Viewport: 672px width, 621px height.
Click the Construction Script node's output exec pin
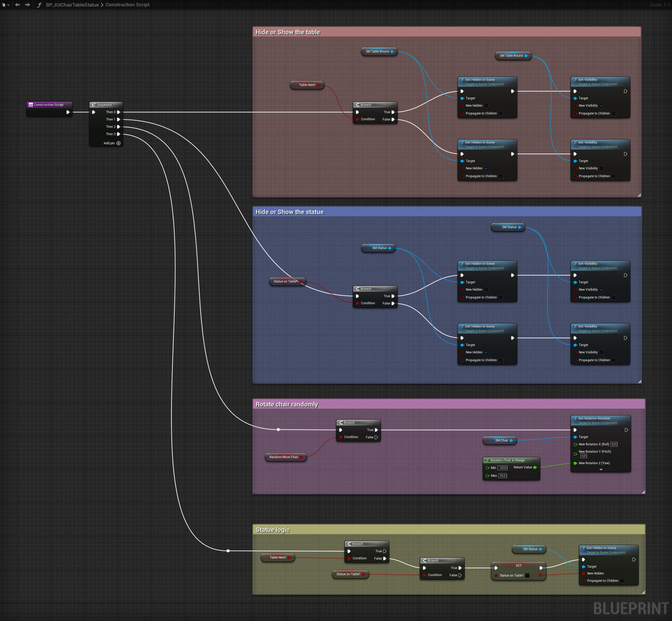68,112
